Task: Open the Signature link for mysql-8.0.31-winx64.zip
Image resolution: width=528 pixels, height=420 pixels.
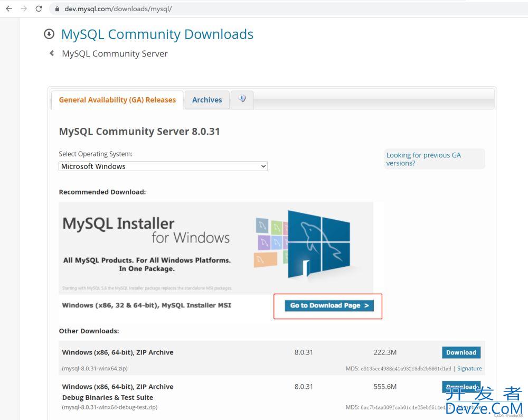Action: click(469, 368)
